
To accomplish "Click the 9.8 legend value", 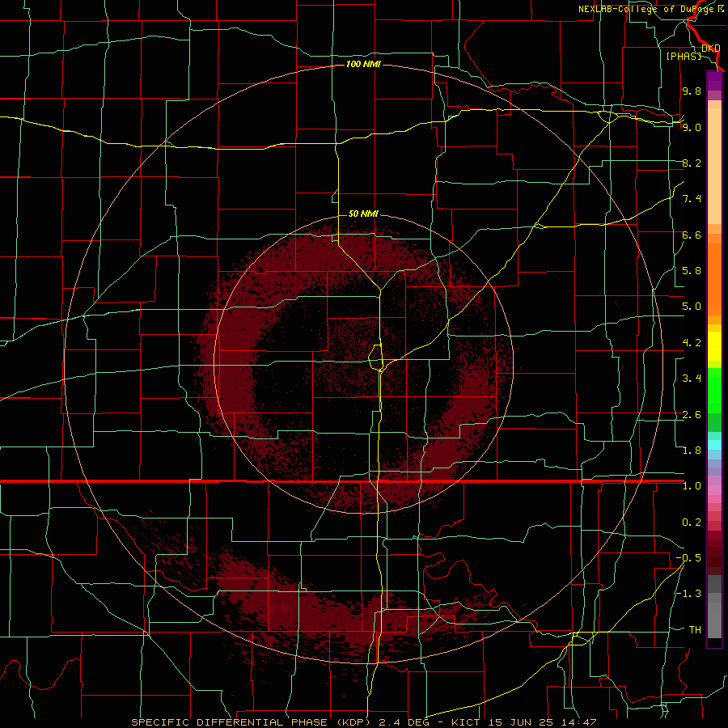I will (x=692, y=91).
